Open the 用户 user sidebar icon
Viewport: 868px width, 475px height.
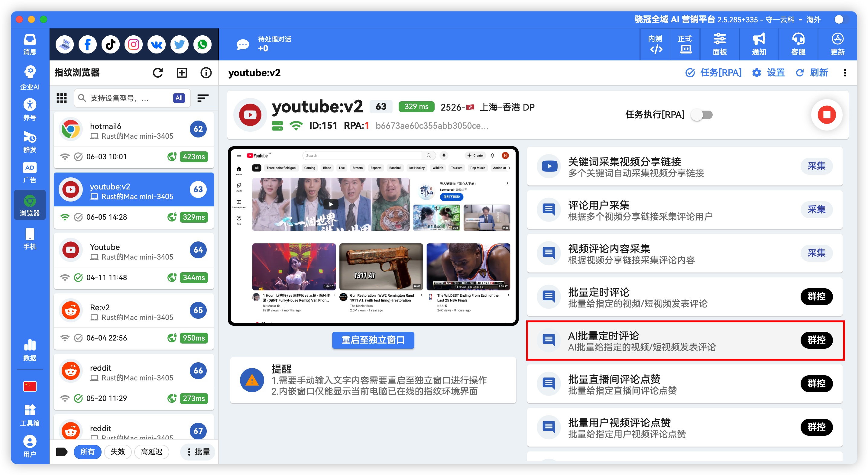[30, 446]
